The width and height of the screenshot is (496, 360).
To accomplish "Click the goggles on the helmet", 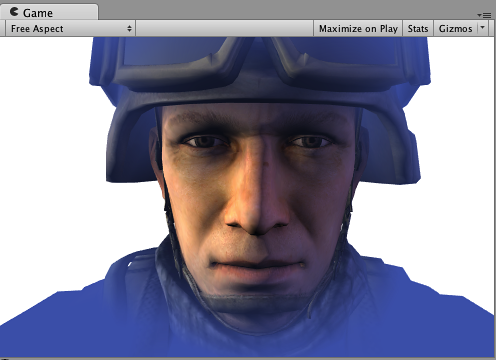I will (x=260, y=62).
